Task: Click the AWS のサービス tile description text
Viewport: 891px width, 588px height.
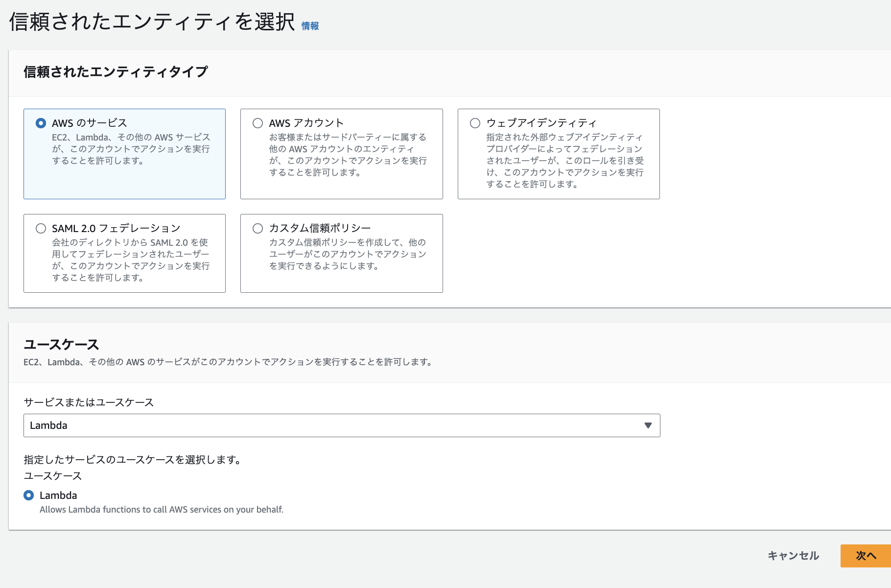Action: 131,149
